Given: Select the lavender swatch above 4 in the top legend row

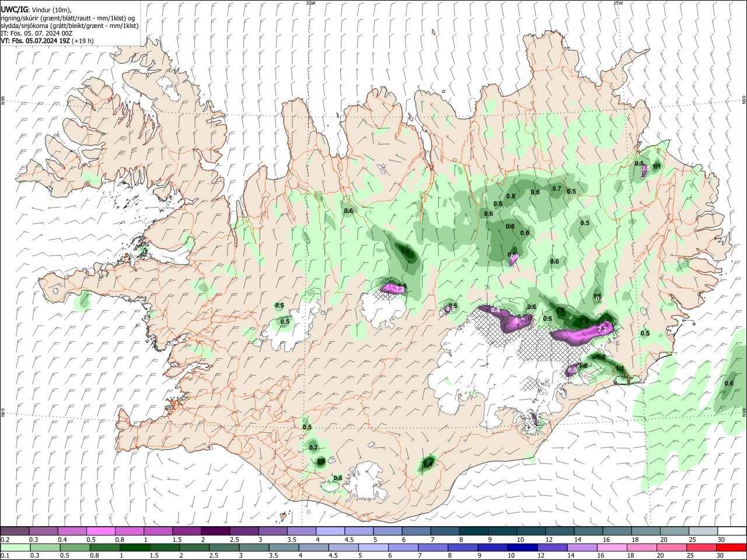Looking at the screenshot, I should [330, 531].
